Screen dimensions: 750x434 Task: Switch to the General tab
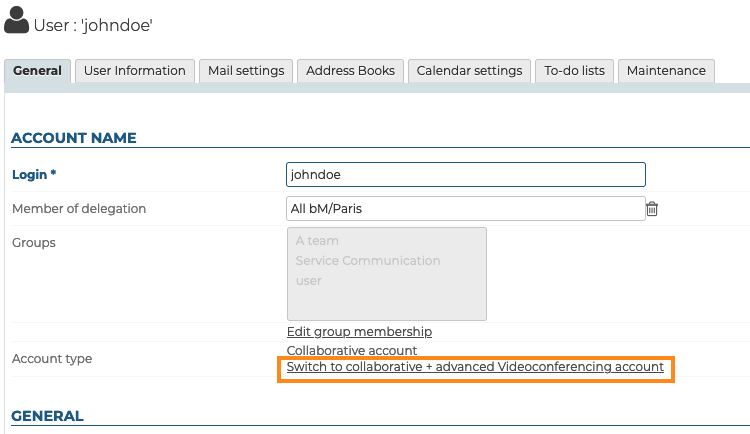(38, 71)
